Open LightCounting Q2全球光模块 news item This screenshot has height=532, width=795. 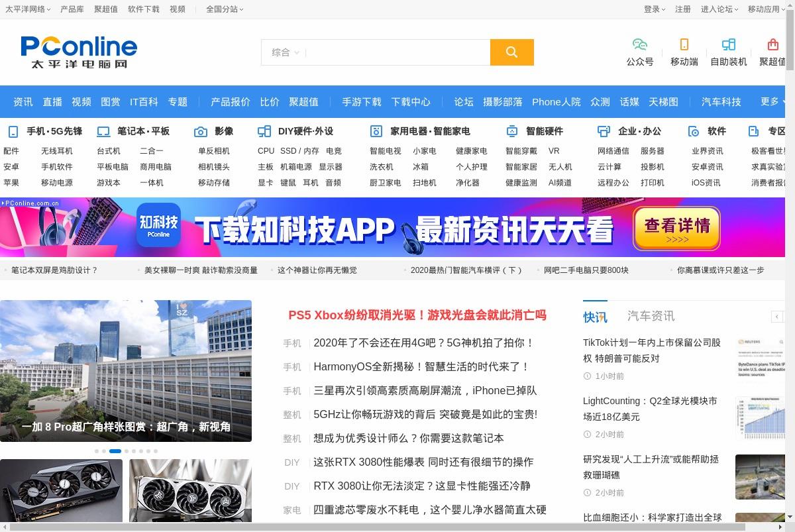650,409
